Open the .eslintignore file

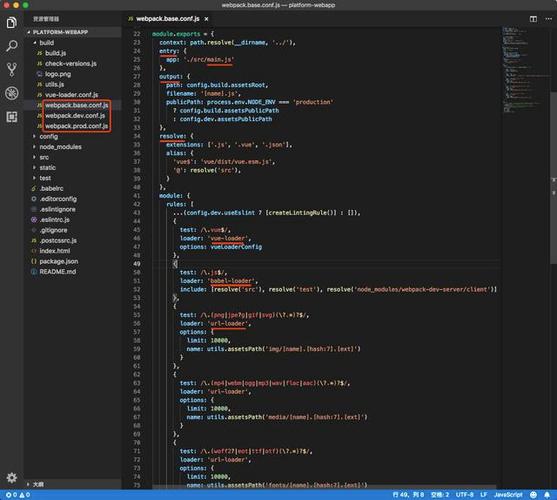[73, 209]
